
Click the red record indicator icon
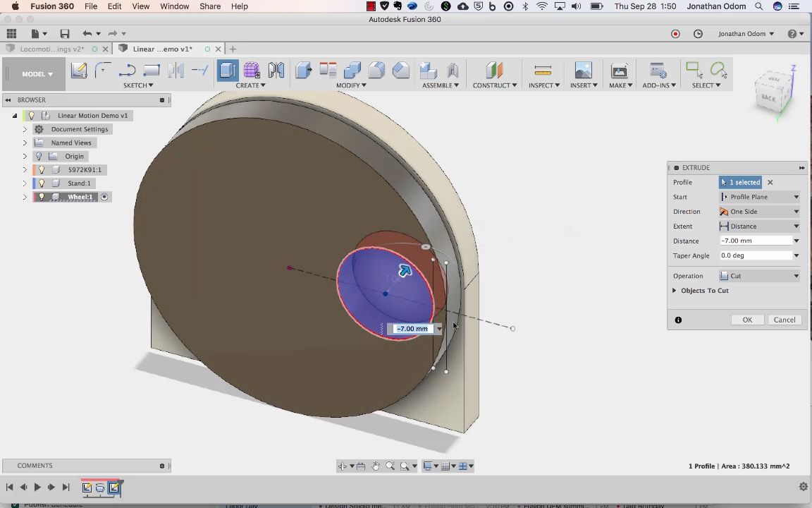[675, 34]
